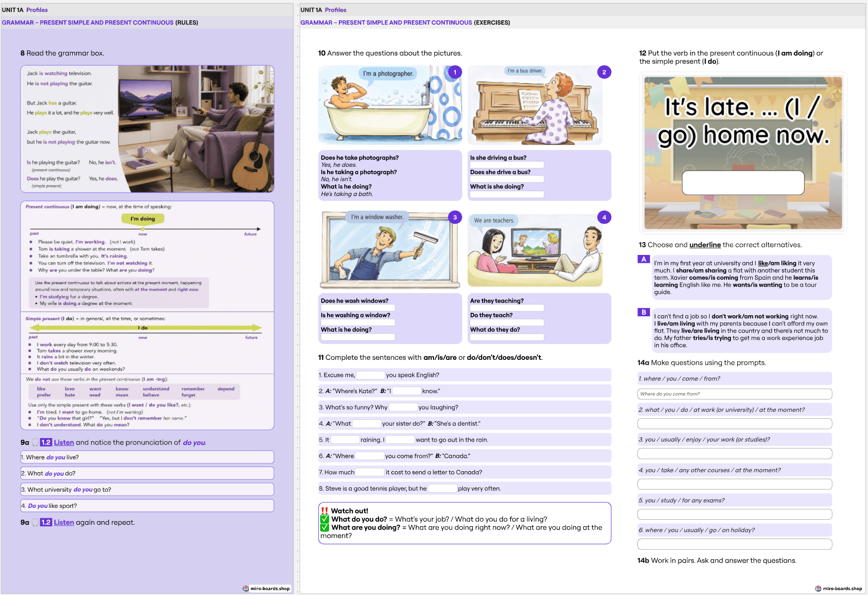Click the headphone icon beside 'Listen and notice'
Image resolution: width=868 pixels, height=595 pixels.
pyautogui.click(x=35, y=443)
